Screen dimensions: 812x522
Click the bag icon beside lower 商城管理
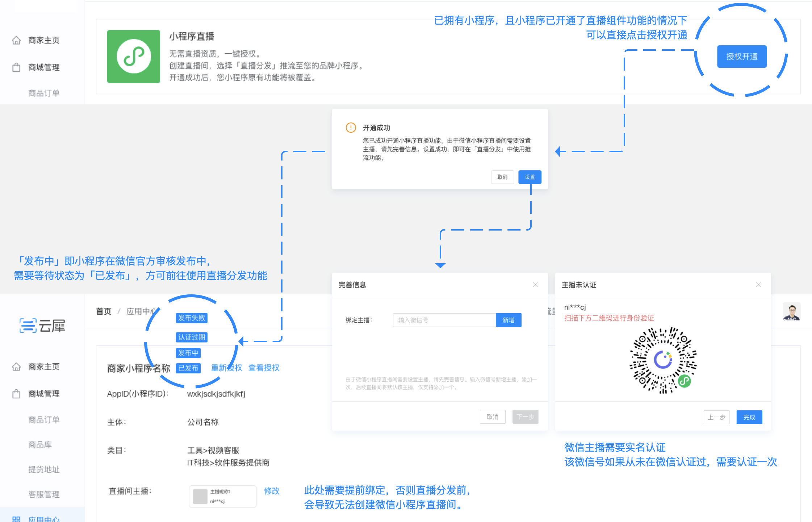pyautogui.click(x=16, y=394)
